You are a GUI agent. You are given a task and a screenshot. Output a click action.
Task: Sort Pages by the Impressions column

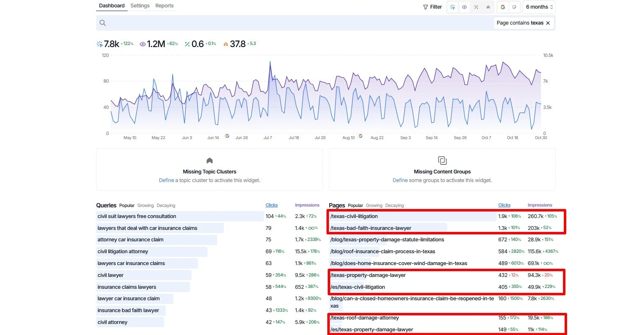(540, 205)
